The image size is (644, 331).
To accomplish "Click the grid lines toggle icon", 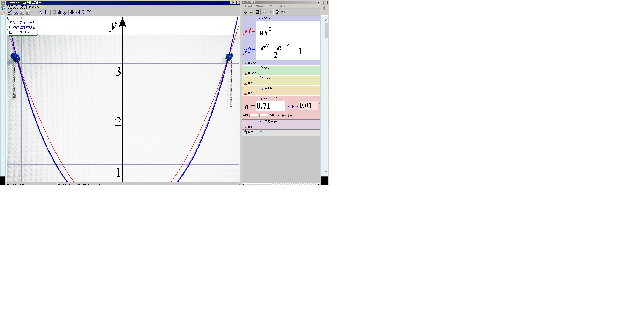I will click(x=60, y=13).
